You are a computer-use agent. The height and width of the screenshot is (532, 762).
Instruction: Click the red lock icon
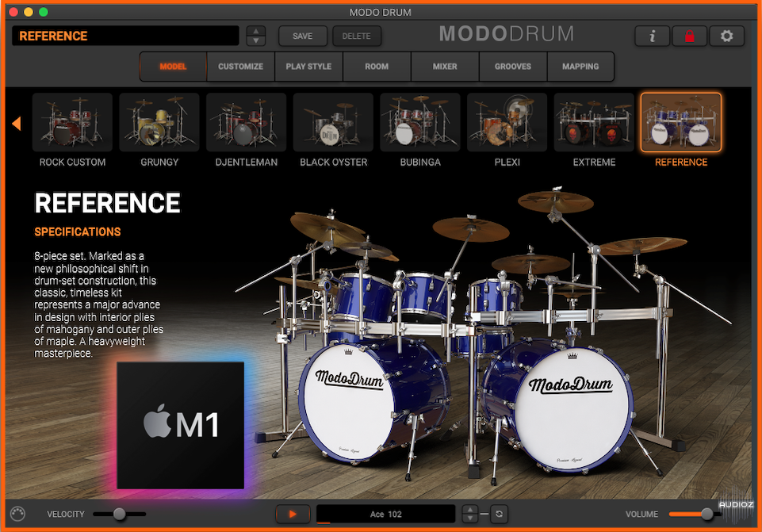tap(689, 36)
